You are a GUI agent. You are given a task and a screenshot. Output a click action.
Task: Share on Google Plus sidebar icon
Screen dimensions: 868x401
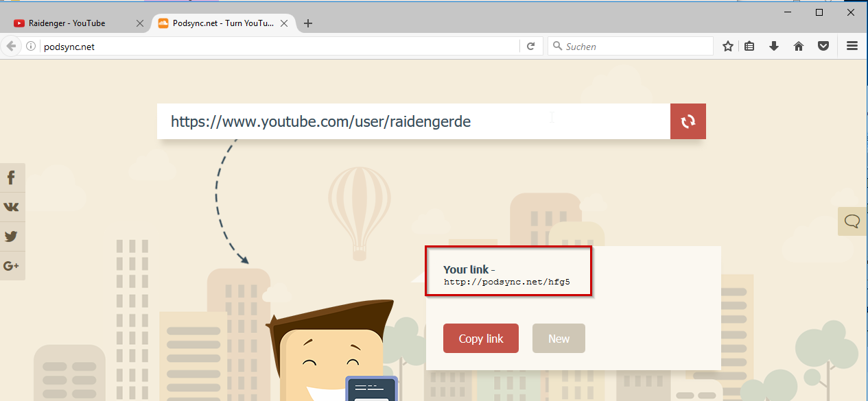(x=12, y=266)
